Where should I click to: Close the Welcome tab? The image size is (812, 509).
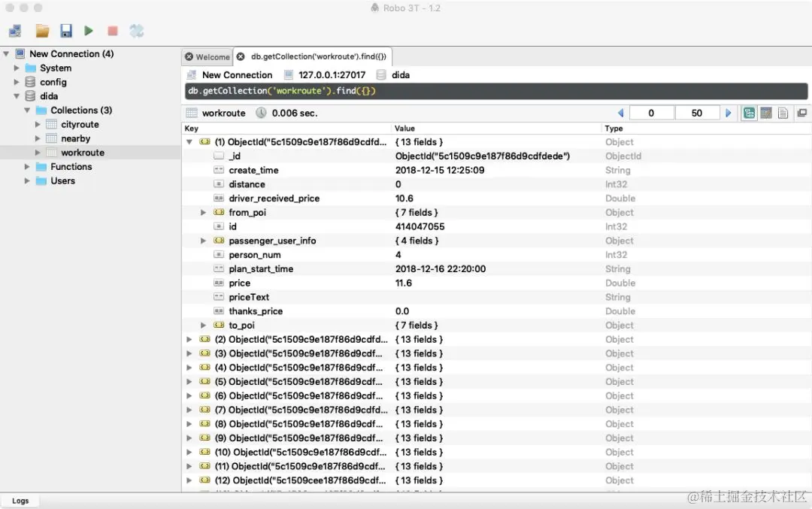(189, 57)
